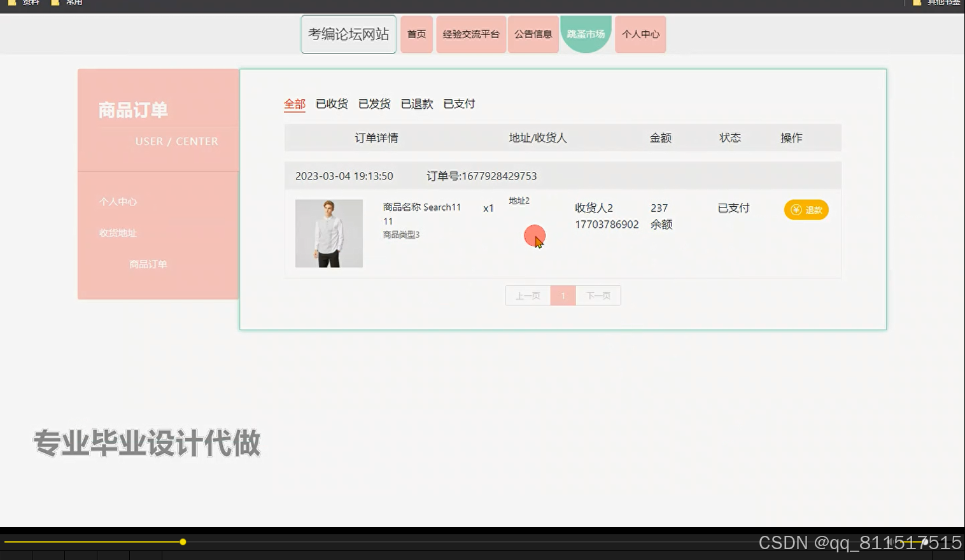Click the 考编论坛网站 site logo
Screen dimensions: 965x560
348,34
